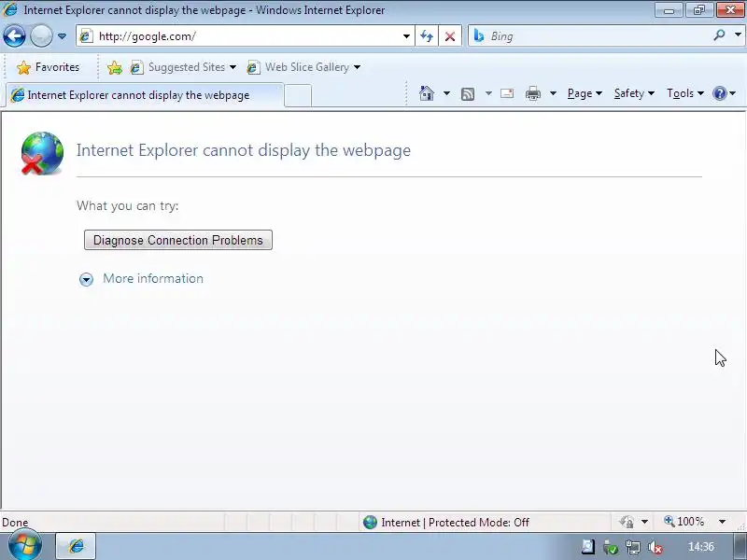
Task: Click the Print icon
Action: (x=532, y=93)
